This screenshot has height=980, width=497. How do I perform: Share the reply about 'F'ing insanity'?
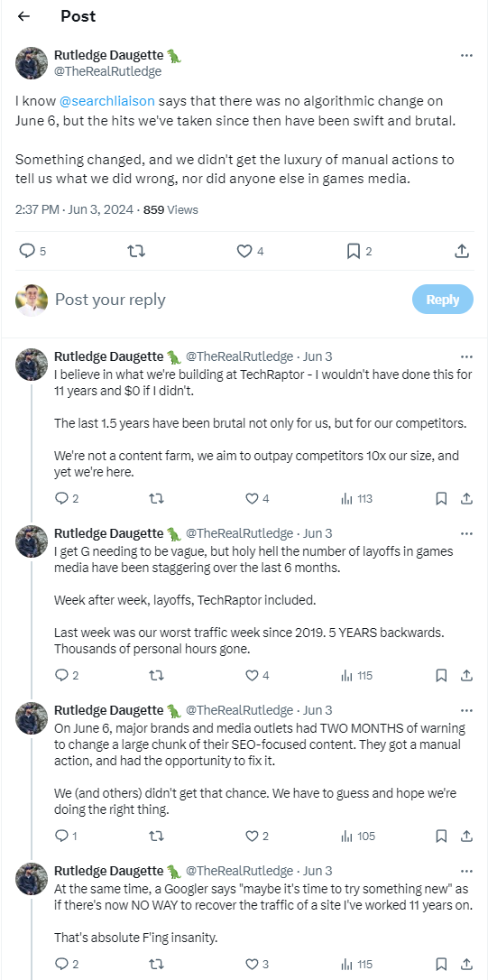466,964
